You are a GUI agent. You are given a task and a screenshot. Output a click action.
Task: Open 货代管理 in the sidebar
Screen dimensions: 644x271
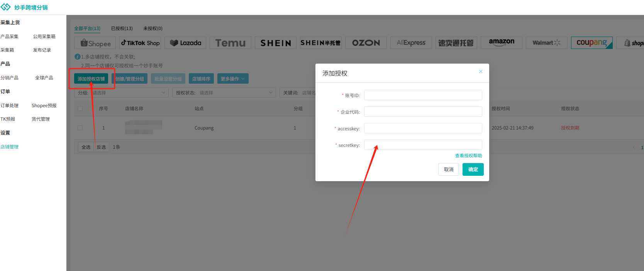(41, 119)
